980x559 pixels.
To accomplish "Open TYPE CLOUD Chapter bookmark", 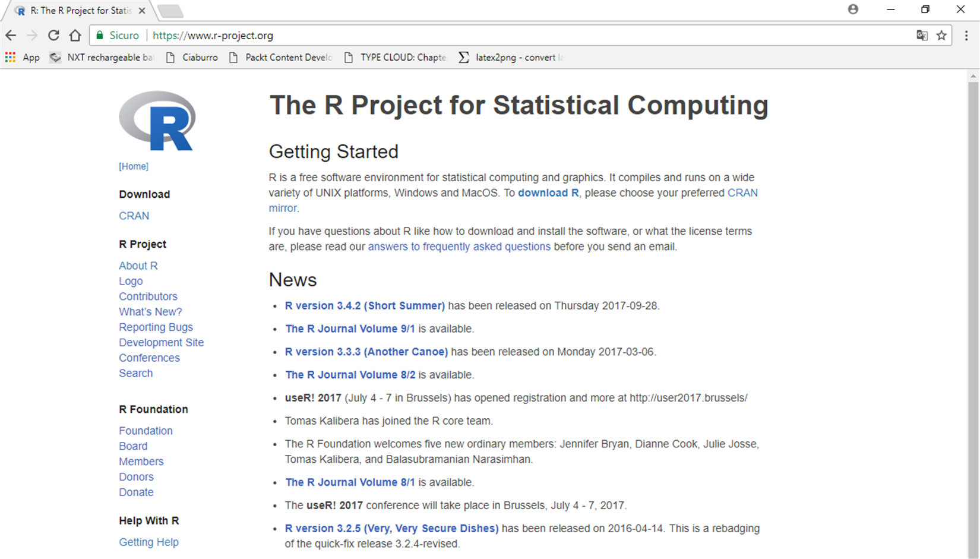I will click(395, 58).
